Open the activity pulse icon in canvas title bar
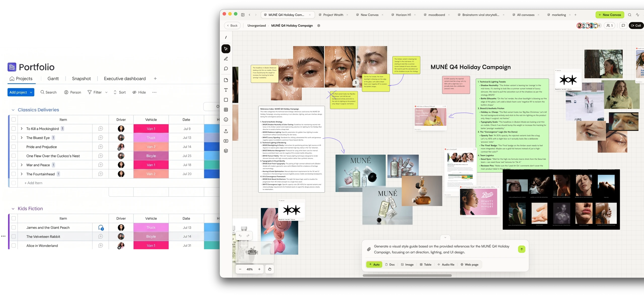 637,15
